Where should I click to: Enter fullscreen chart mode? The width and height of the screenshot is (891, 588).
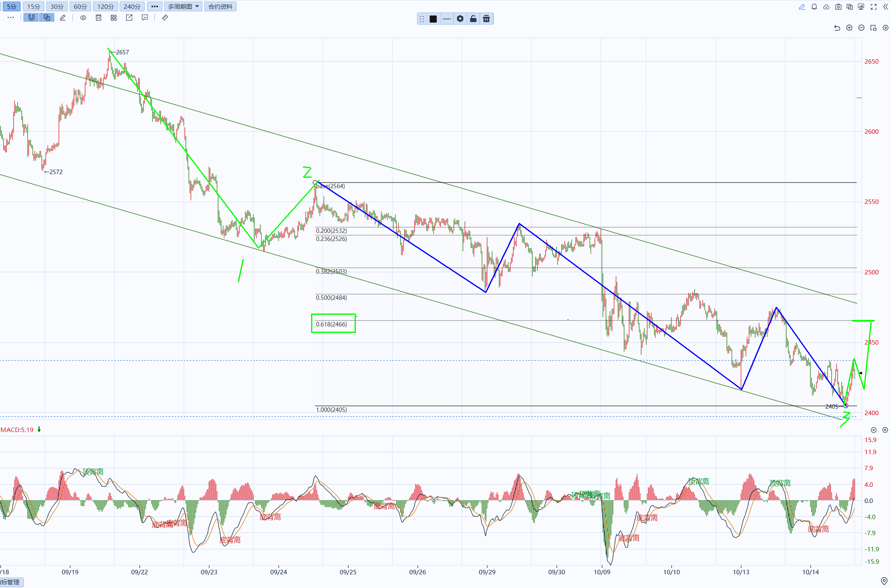[x=874, y=7]
